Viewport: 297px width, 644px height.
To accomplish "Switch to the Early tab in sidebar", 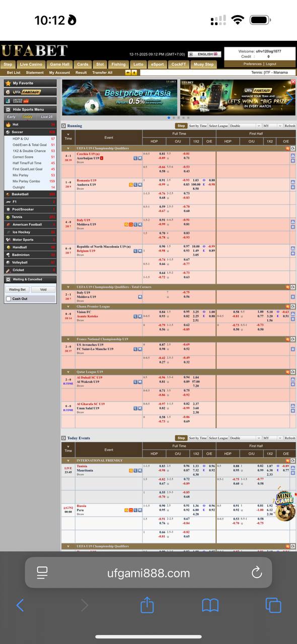I will (x=11, y=117).
